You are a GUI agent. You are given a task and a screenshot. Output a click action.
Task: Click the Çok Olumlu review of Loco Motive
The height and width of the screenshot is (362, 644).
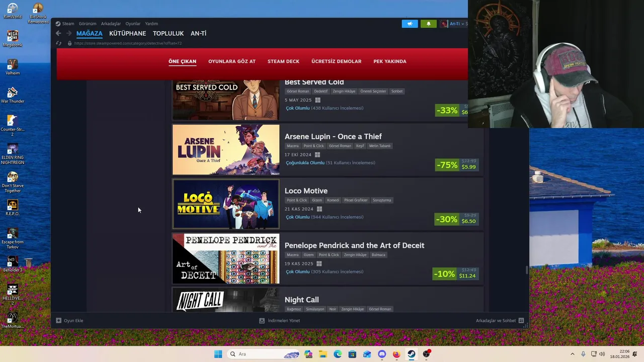pyautogui.click(x=298, y=217)
